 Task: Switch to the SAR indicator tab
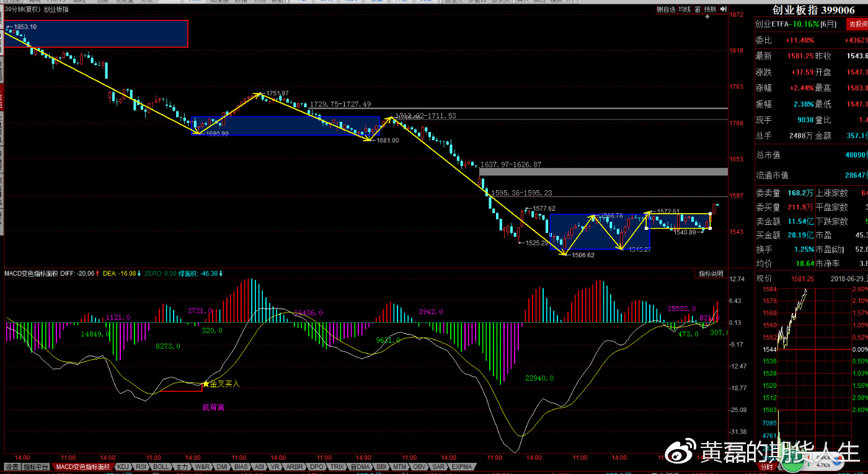coord(438,467)
